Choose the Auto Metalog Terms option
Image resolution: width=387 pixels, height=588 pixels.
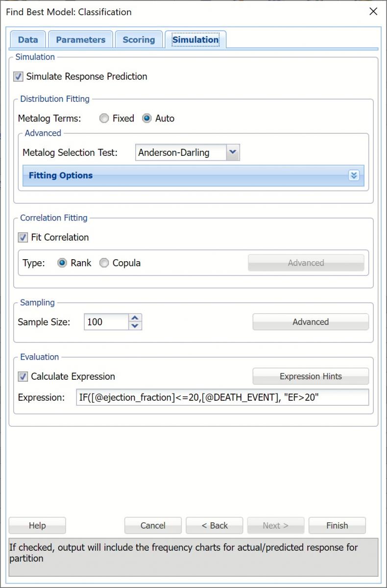click(146, 118)
